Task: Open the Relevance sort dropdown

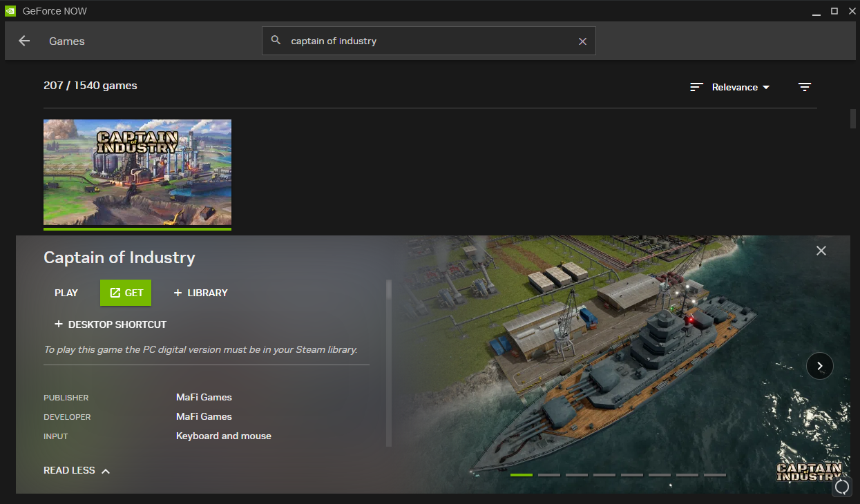Action: (740, 87)
